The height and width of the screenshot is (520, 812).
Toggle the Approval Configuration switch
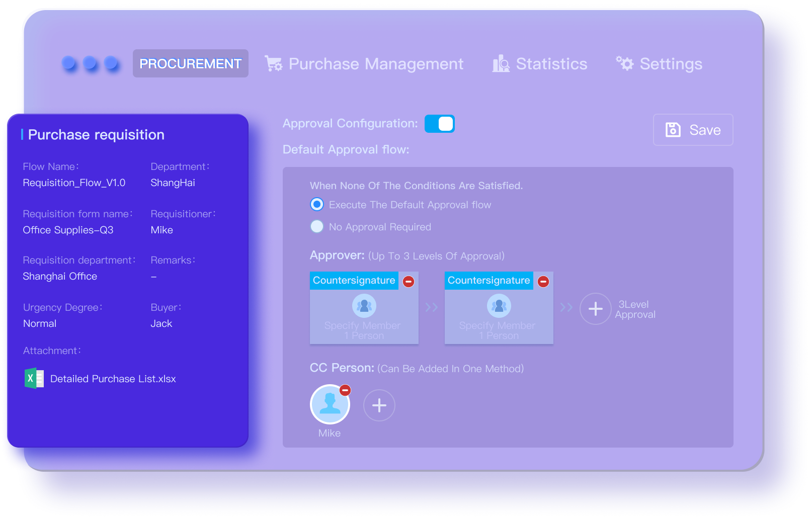click(440, 124)
